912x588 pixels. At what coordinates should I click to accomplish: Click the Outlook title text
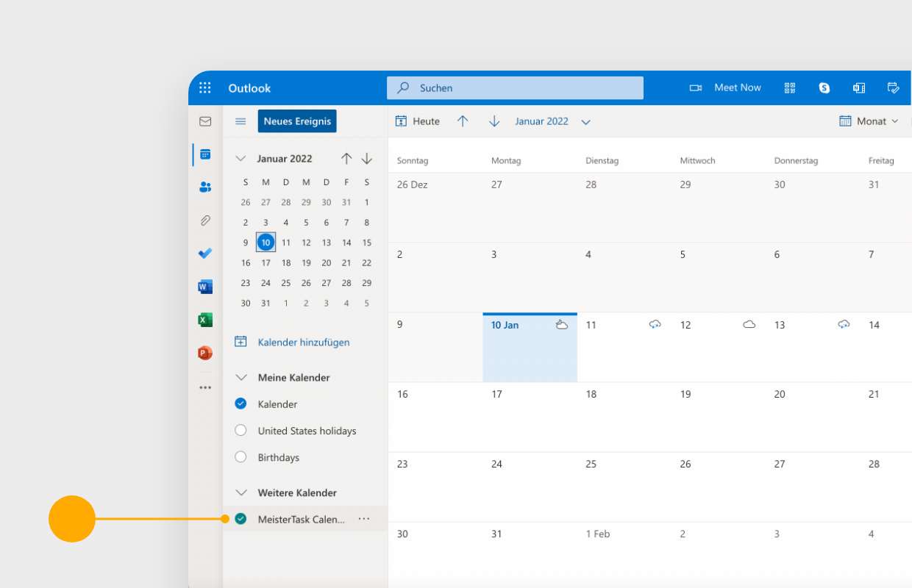point(249,88)
